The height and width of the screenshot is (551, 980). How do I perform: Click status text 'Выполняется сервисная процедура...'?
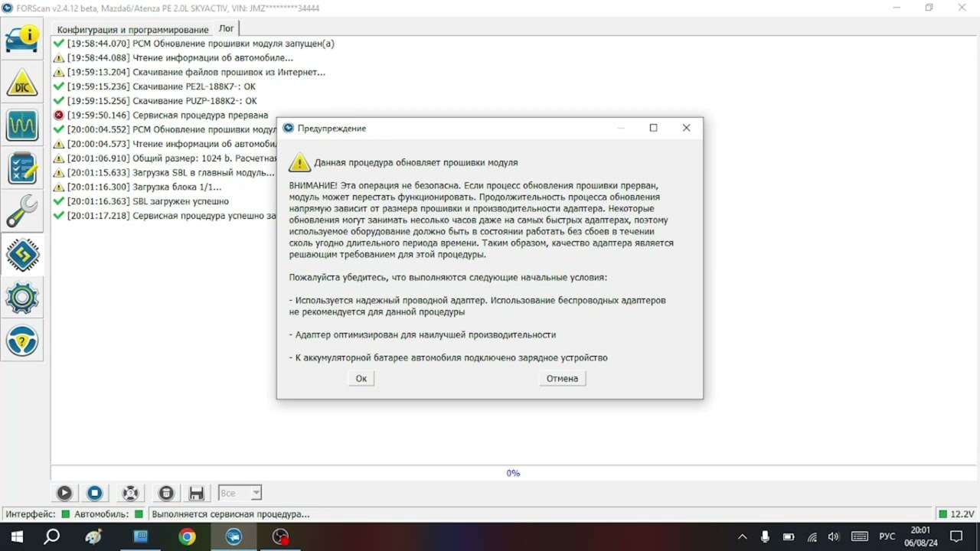[230, 514]
